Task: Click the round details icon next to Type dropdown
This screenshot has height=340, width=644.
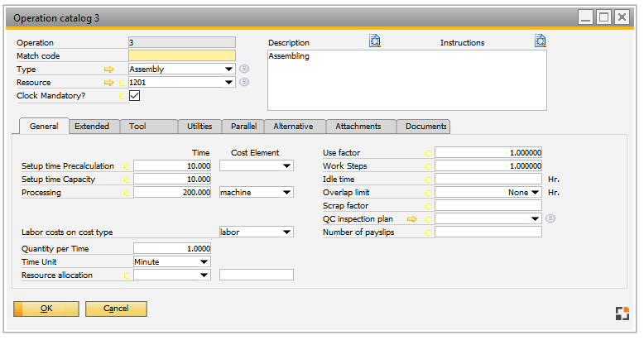Action: (244, 69)
